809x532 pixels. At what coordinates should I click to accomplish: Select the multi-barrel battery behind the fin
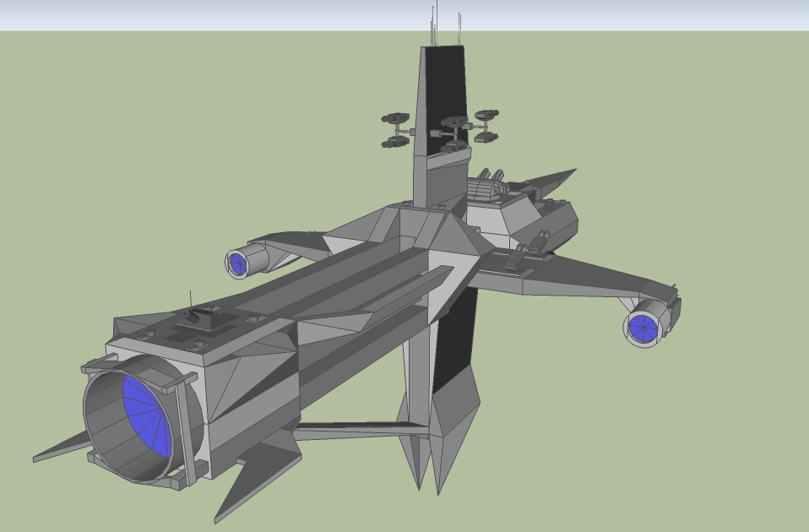pyautogui.click(x=487, y=187)
